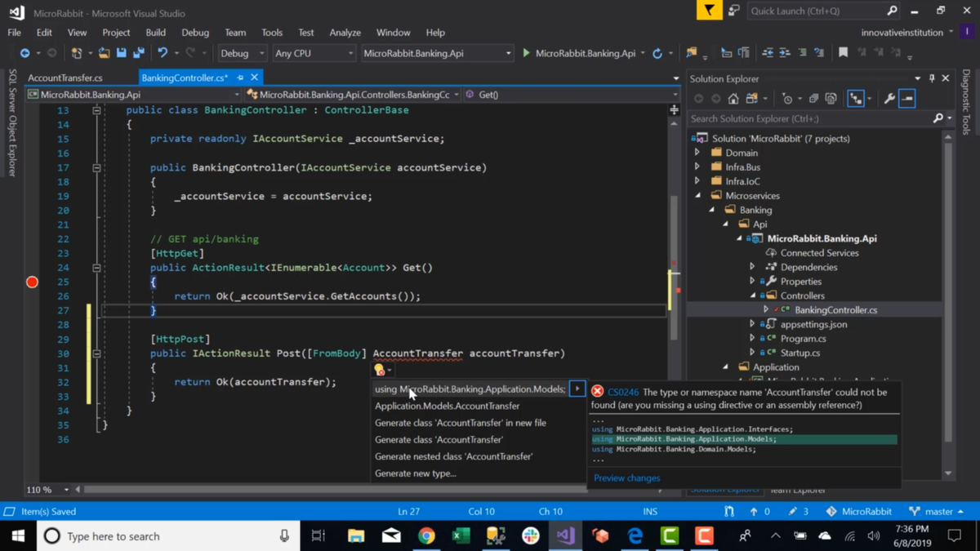Click Show All Files icon in Solution Explorer
Viewport: 980px width, 551px height.
pos(831,99)
